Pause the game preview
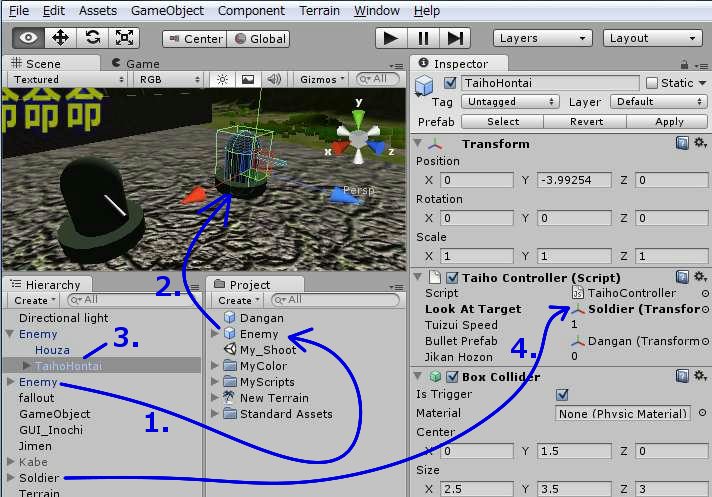The width and height of the screenshot is (712, 497). pyautogui.click(x=423, y=38)
